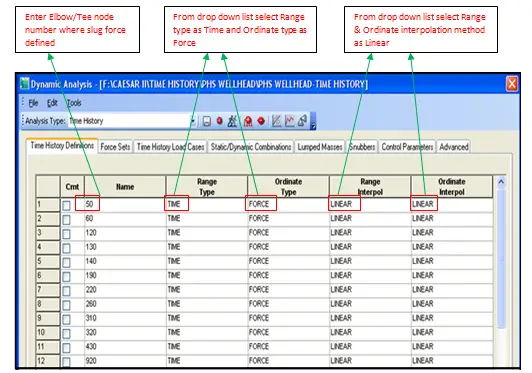Click the red plus Add Entry icon

(248, 121)
